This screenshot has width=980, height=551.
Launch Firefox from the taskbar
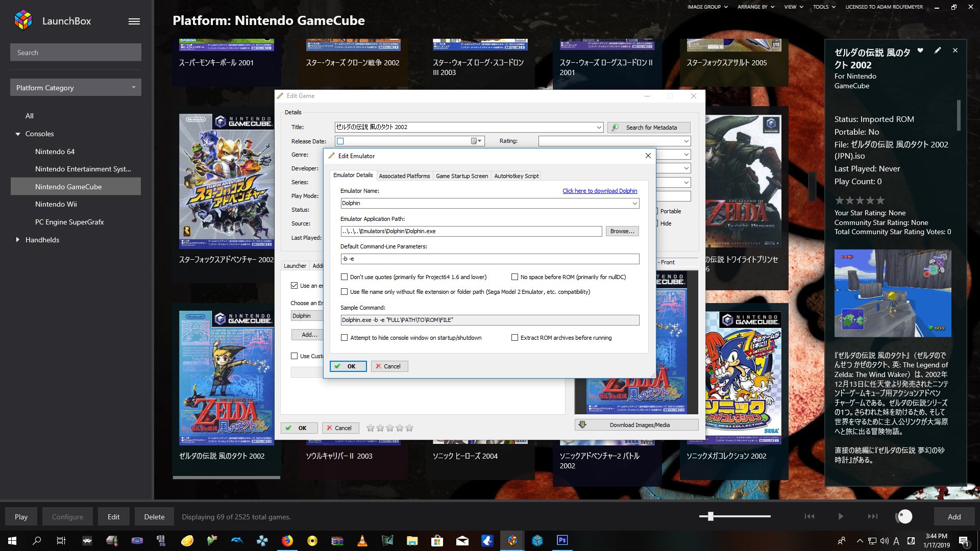[287, 541]
